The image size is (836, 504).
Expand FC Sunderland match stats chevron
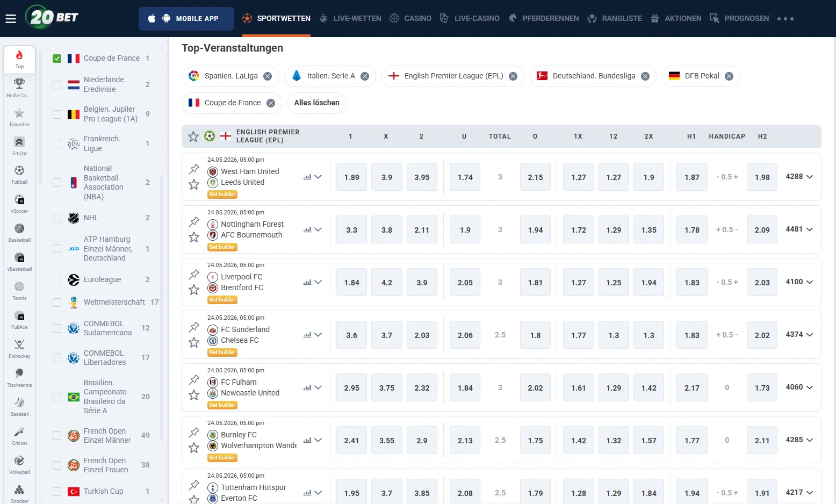318,335
